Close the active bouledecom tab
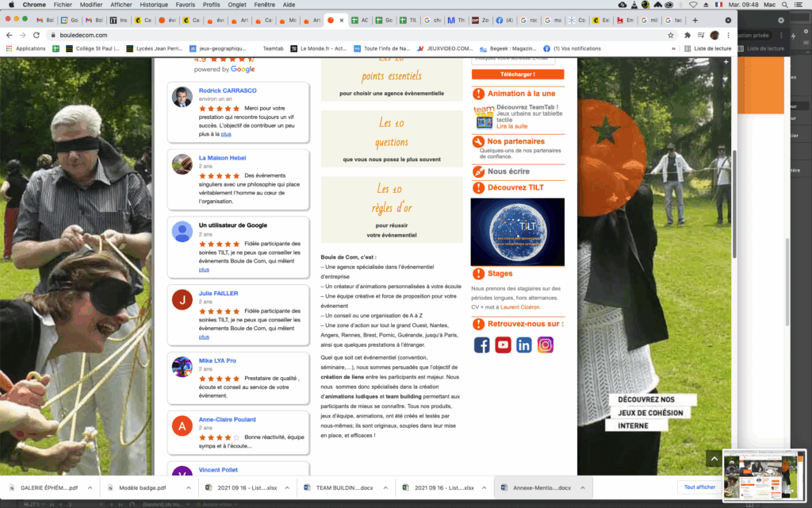Viewport: 812px width, 508px height. tap(341, 20)
